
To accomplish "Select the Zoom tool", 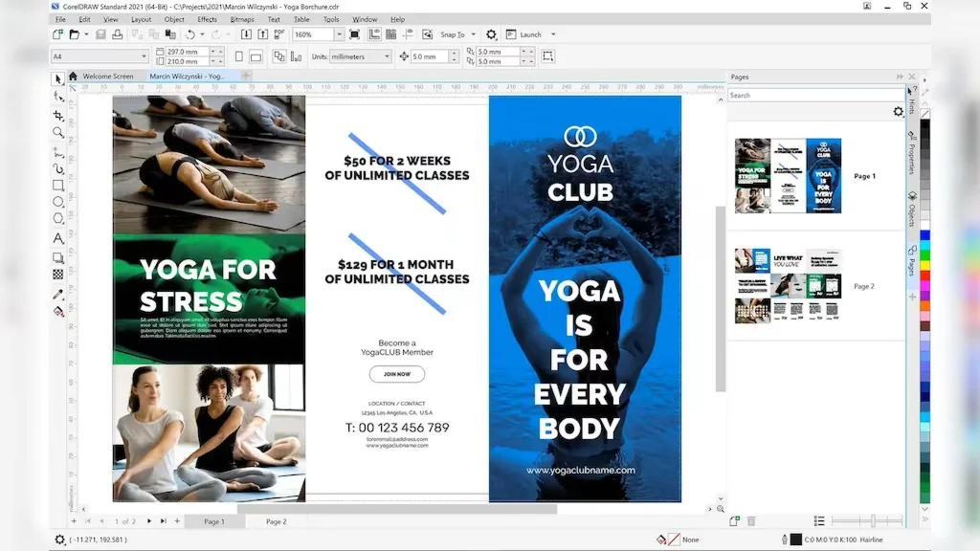I will 58,132.
